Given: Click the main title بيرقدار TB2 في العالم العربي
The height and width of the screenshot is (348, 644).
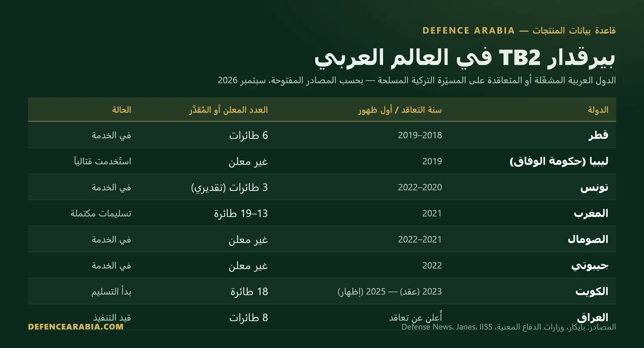Looking at the screenshot, I should pos(465,57).
